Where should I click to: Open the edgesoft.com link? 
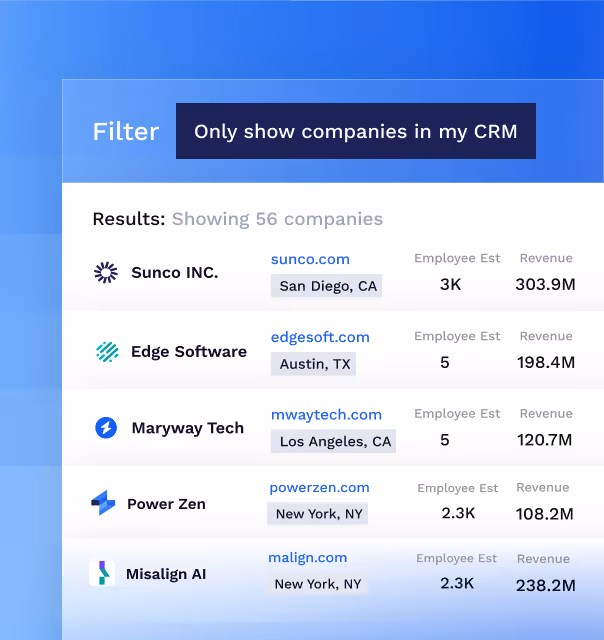point(320,337)
